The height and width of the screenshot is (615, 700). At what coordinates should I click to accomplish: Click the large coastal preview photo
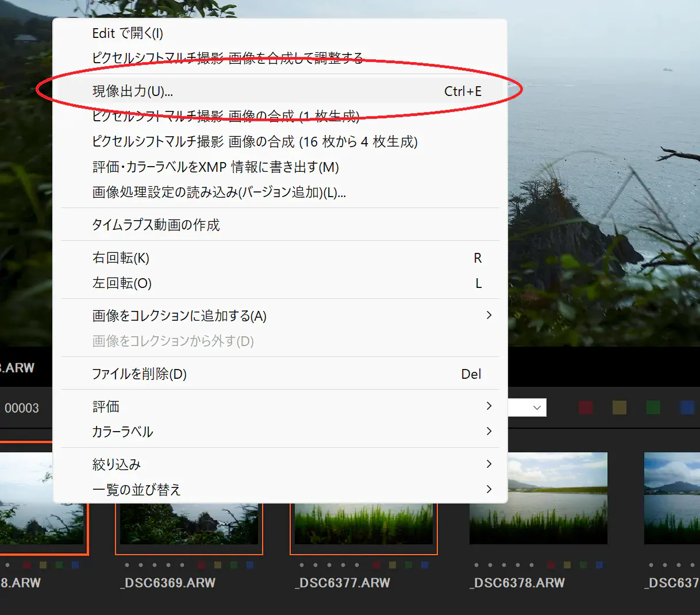point(603,172)
